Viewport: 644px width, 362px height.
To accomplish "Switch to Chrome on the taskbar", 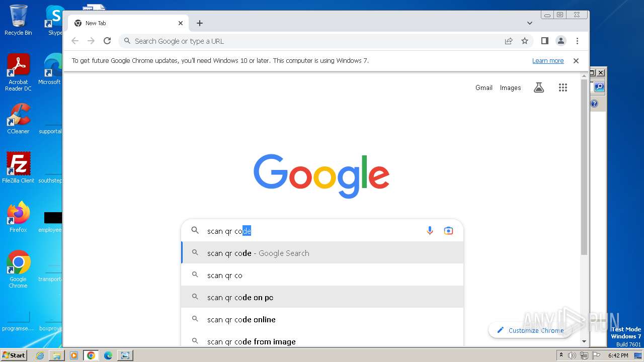I will coord(91,355).
